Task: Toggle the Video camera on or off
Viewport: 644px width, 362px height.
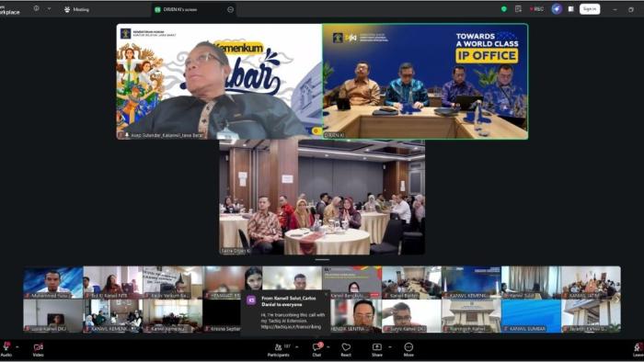Action: [39, 349]
